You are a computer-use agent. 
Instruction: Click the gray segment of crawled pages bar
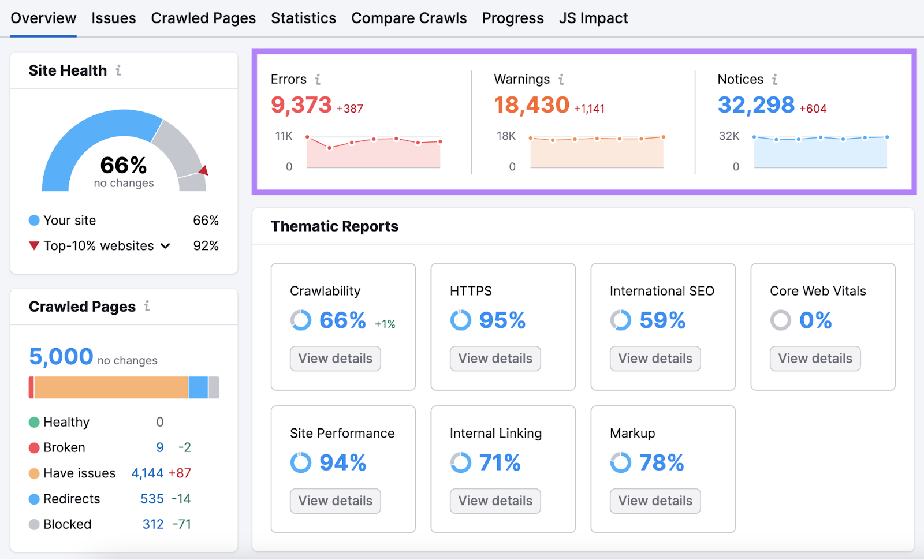pos(214,387)
